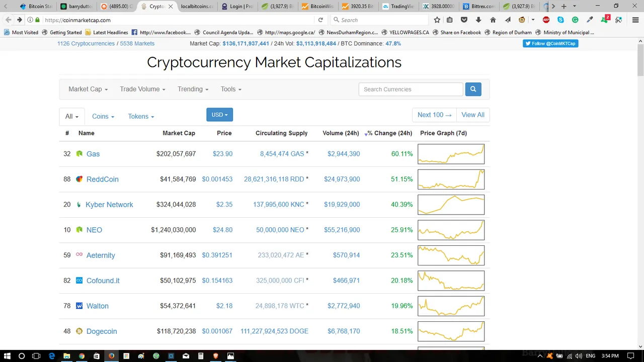Sort by % Change (24h) column
Viewport: 644px width, 362px height.
[x=389, y=133]
